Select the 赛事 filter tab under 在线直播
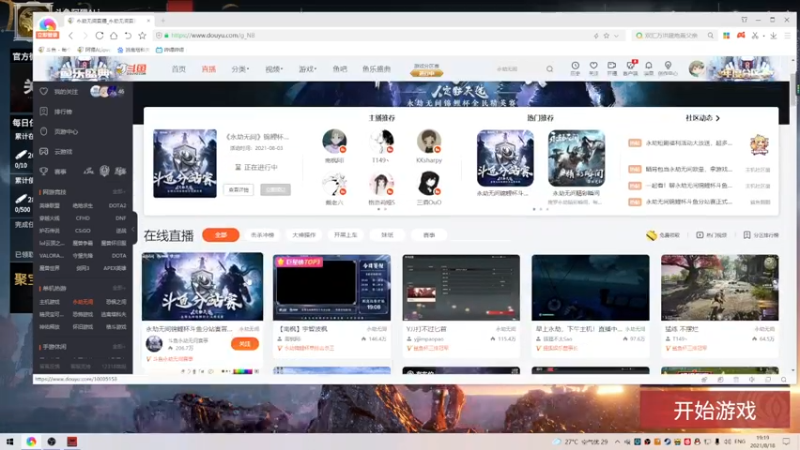This screenshot has height=450, width=800. click(429, 235)
